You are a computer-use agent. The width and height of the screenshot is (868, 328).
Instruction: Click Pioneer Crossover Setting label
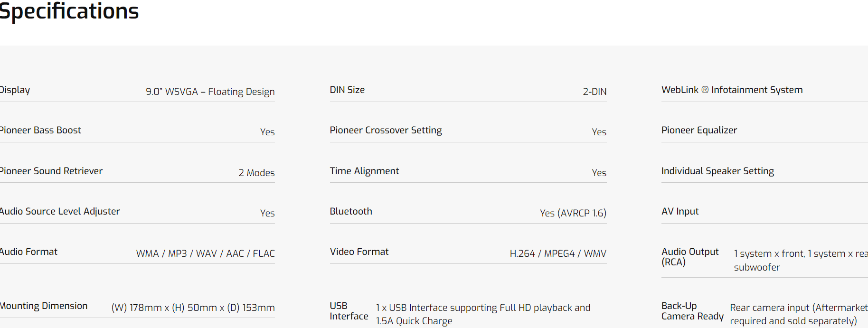pyautogui.click(x=386, y=130)
